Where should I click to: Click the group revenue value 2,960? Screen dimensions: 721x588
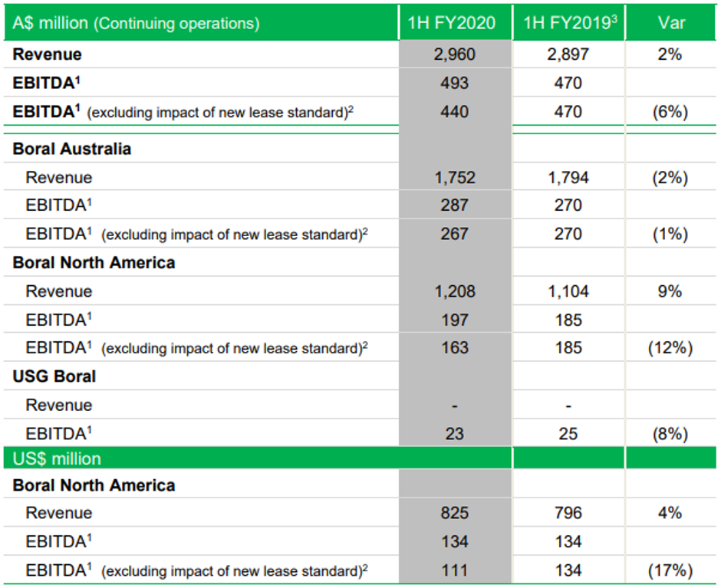pyautogui.click(x=454, y=54)
